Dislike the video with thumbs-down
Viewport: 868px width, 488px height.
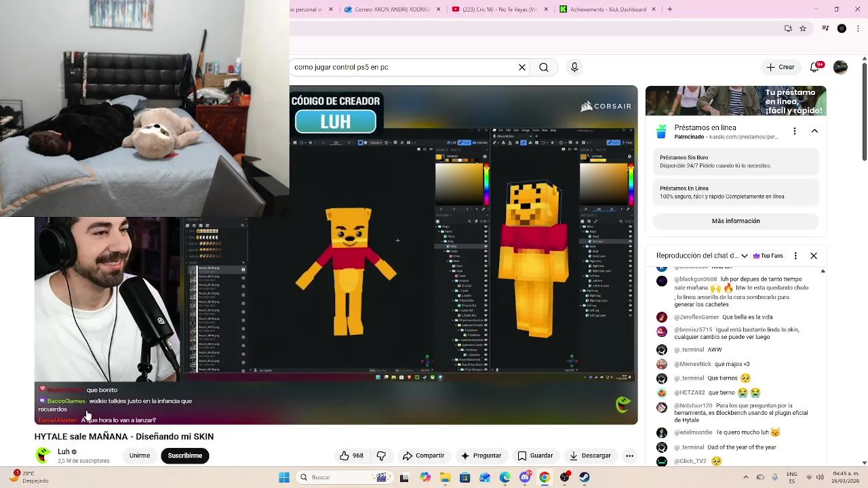tap(381, 455)
